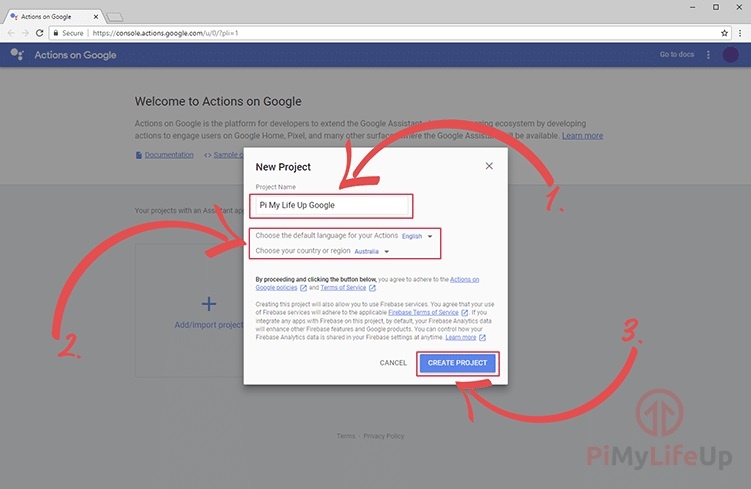The width and height of the screenshot is (751, 489).
Task: Click the plus icon to add a project
Action: coord(209,303)
